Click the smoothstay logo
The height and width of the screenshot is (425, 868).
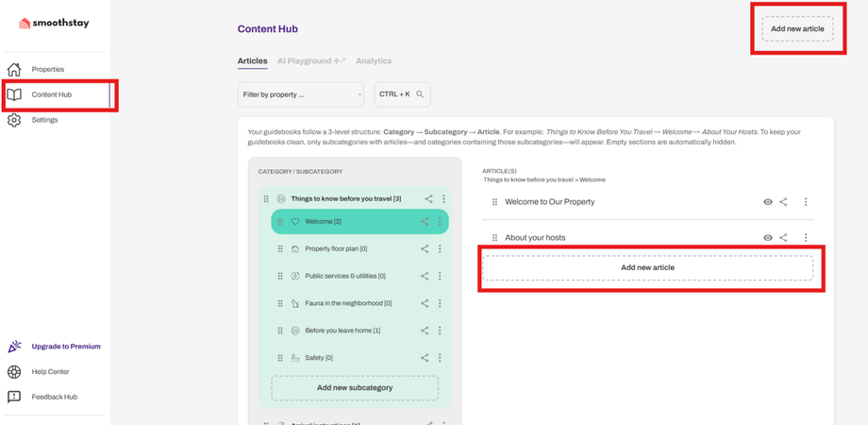pos(54,23)
